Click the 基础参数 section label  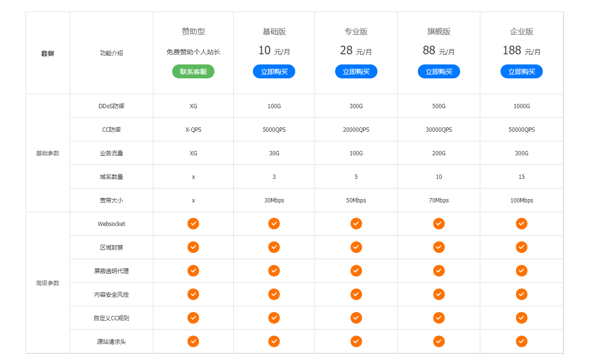point(48,153)
